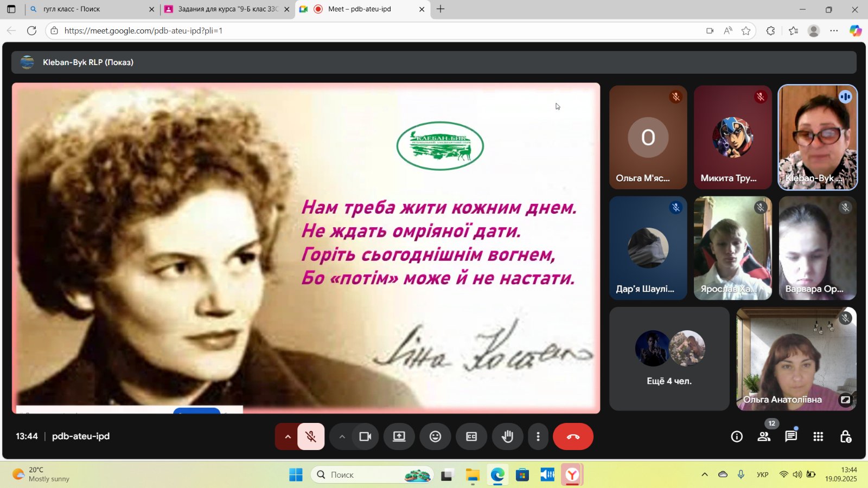Toggle the microphone mute button
Viewport: 868px width, 488px height.
click(311, 436)
